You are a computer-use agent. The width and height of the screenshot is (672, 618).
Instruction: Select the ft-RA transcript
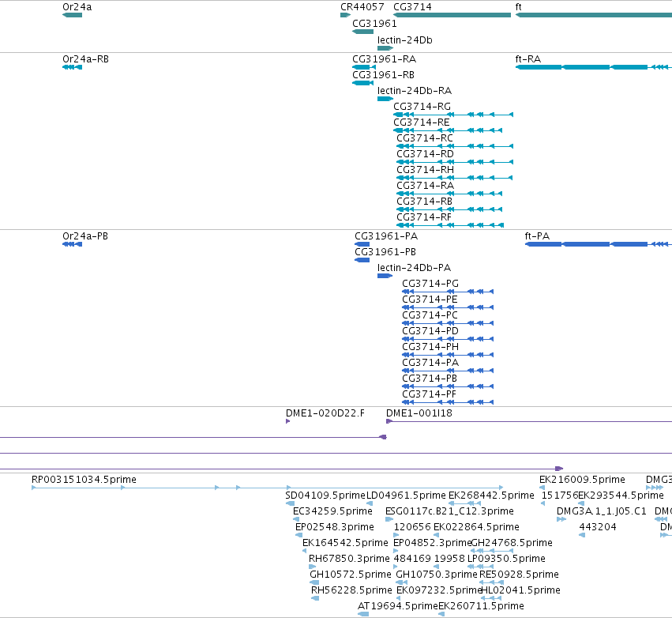[x=594, y=67]
